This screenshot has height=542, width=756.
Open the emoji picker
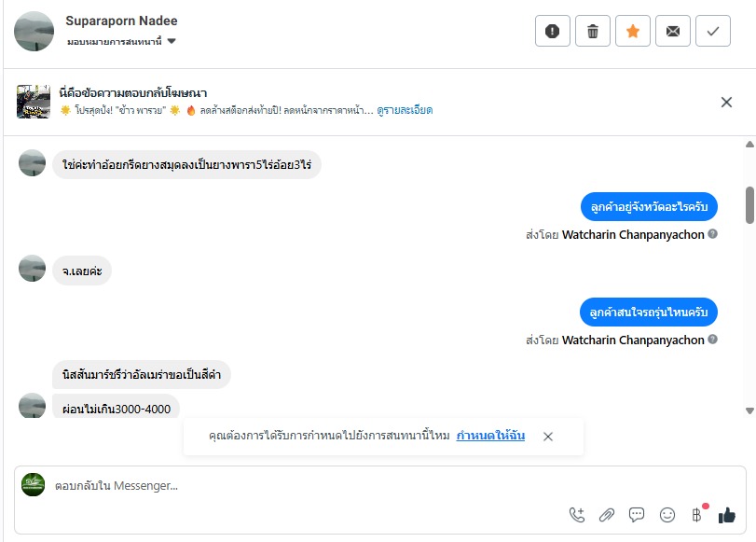click(667, 514)
